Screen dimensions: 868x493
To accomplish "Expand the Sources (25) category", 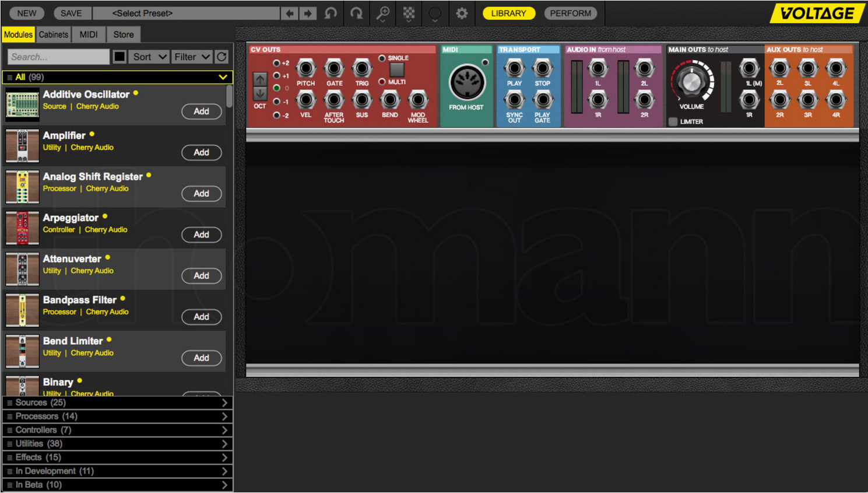I will [x=117, y=402].
